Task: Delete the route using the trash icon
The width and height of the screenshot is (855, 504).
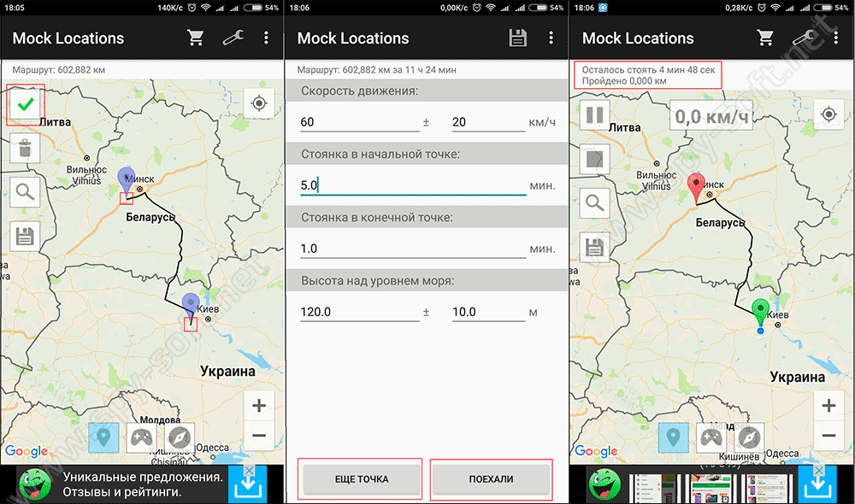Action: coord(26,148)
